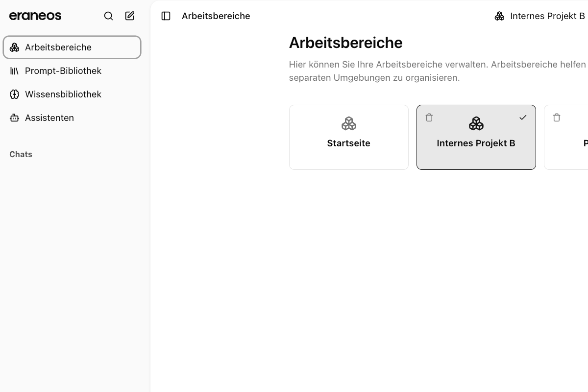Click the brain icon for Wissensbibliothek
Viewport: 588px width, 392px height.
tap(15, 94)
